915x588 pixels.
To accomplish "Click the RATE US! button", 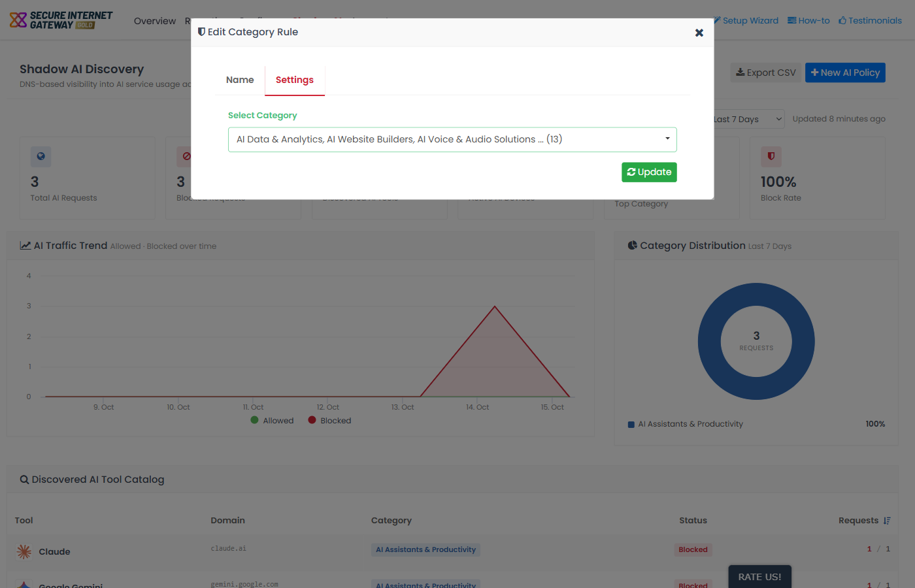I will click(759, 577).
